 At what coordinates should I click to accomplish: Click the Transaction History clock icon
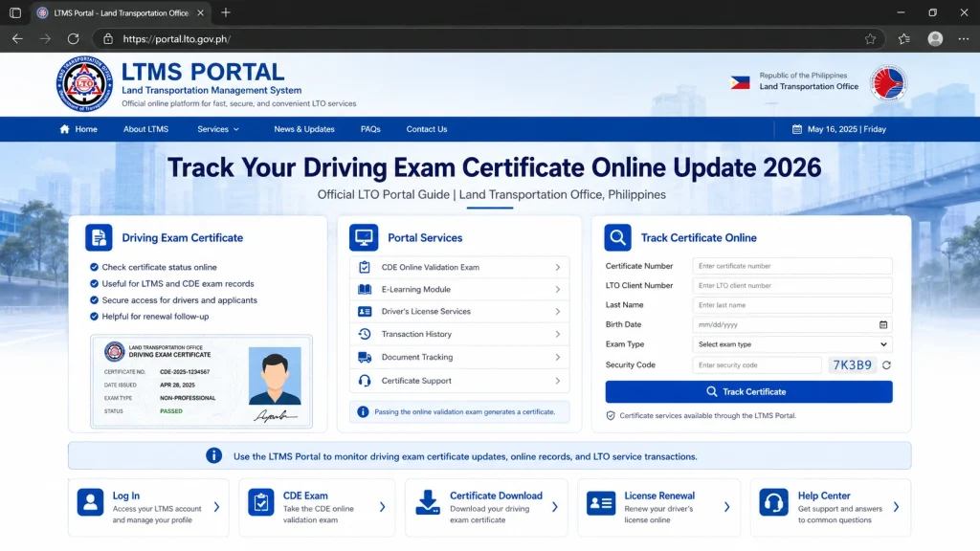(365, 334)
